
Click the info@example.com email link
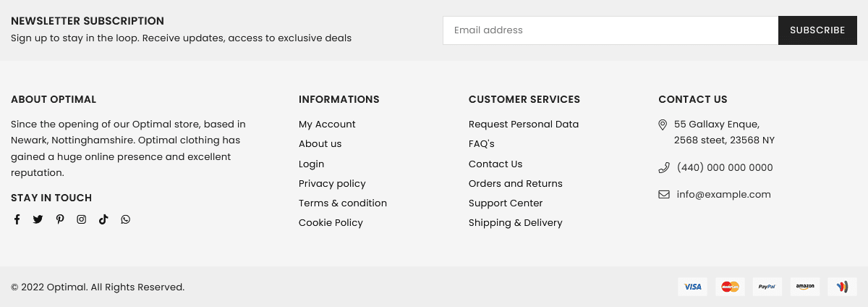click(723, 195)
